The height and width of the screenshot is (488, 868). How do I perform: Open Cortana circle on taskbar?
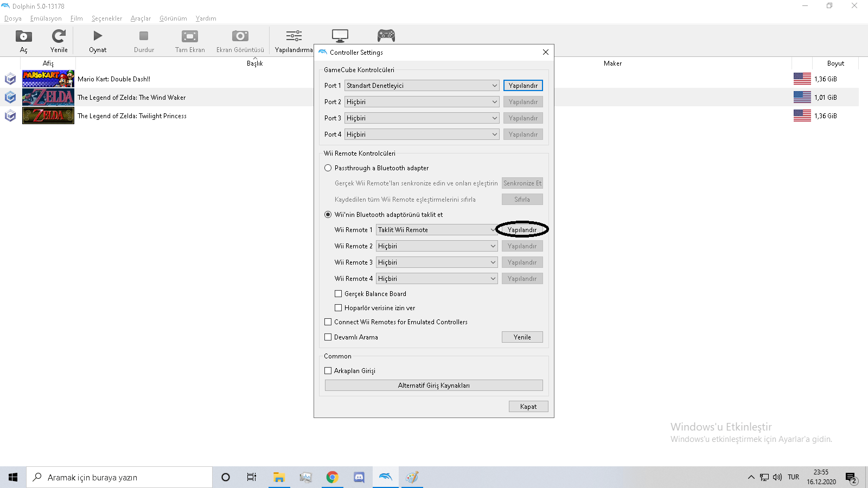226,477
